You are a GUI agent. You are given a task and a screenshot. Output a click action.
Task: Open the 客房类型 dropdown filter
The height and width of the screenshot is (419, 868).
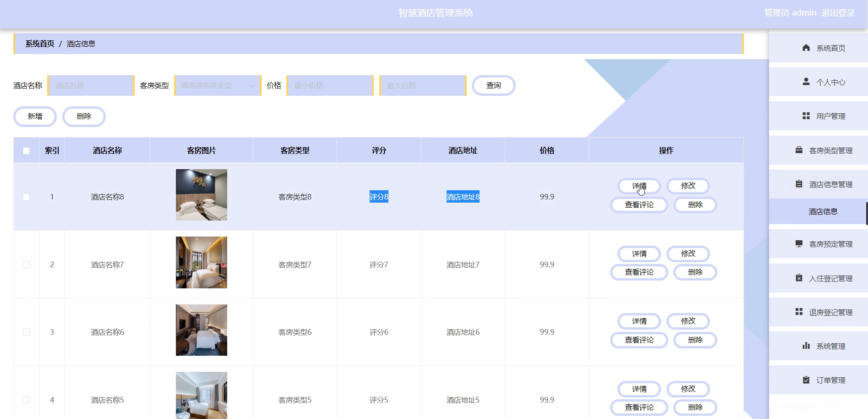[218, 86]
